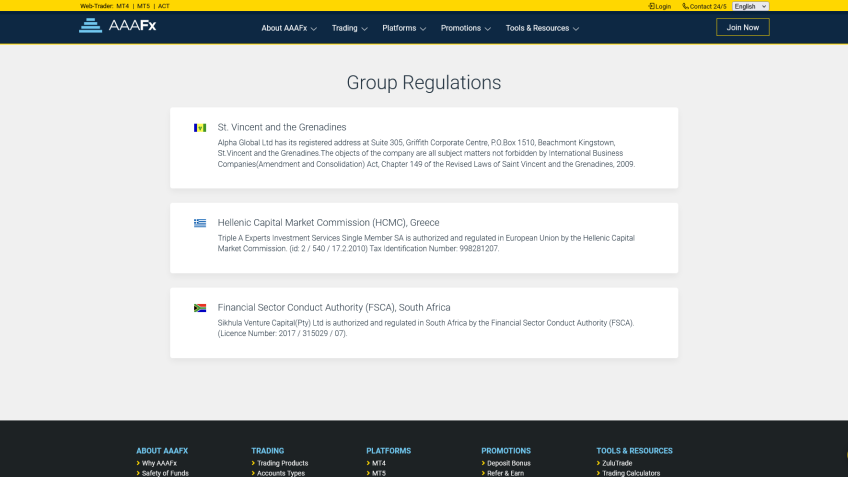The image size is (848, 477).
Task: Go to Why AAAFx footer link
Action: pyautogui.click(x=159, y=463)
